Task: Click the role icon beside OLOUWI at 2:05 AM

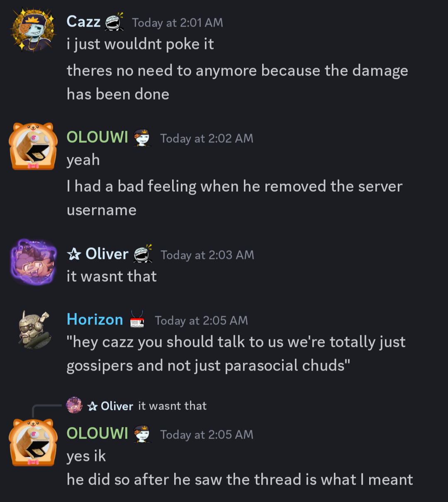Action: 142,434
